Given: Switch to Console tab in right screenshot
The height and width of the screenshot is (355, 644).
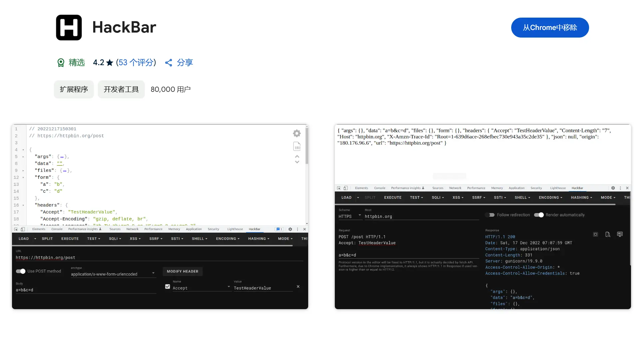Looking at the screenshot, I should pyautogui.click(x=380, y=188).
